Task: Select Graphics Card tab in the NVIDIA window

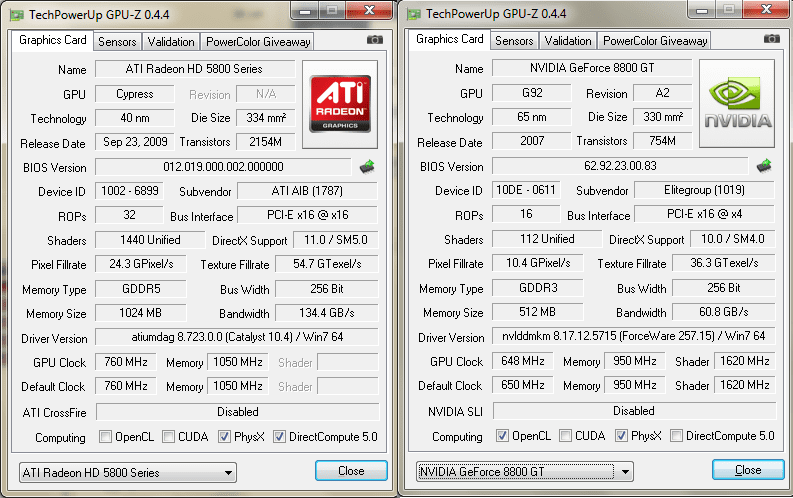Action: coord(450,39)
